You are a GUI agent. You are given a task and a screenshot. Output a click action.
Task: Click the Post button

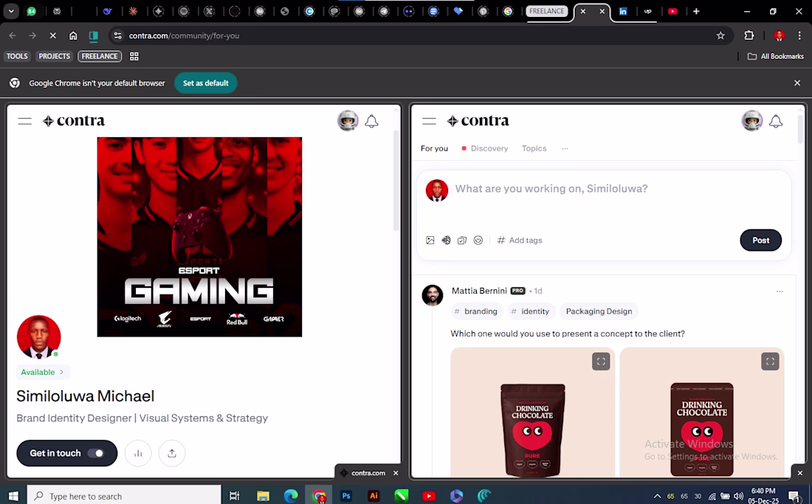pos(760,240)
